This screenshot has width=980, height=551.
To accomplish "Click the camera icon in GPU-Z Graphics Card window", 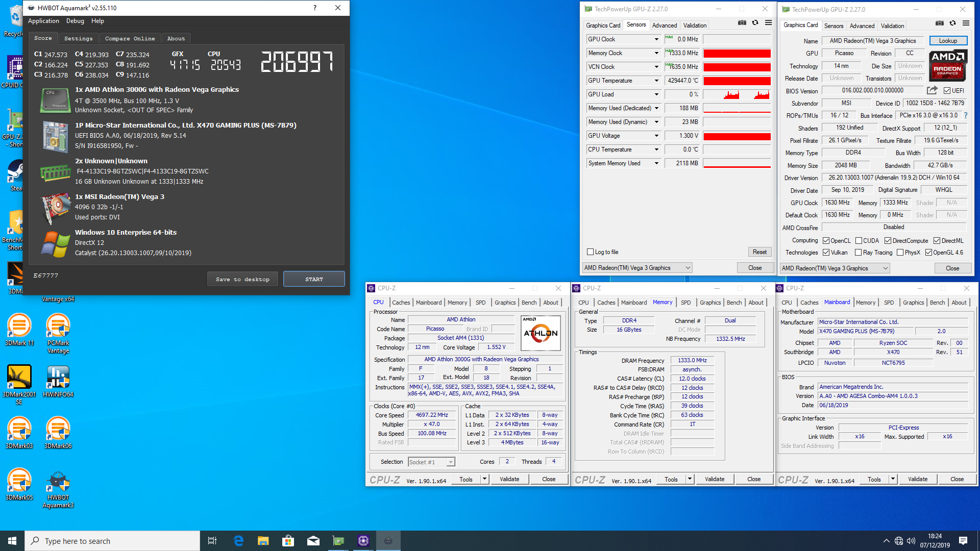I will pyautogui.click(x=940, y=23).
